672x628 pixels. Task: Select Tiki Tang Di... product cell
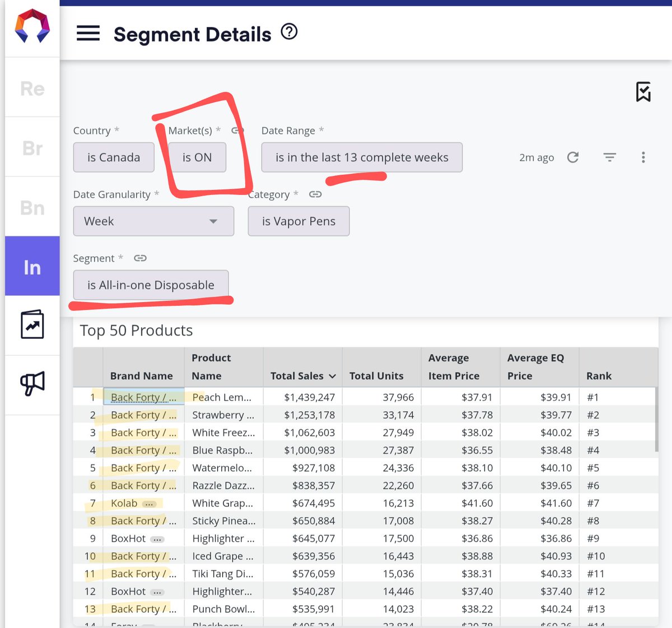[223, 574]
